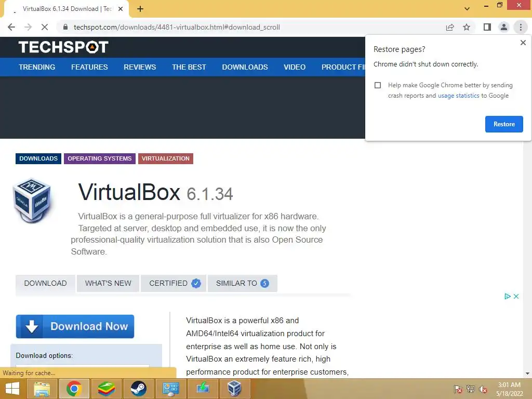Open the FEATURES menu
Image resolution: width=532 pixels, height=399 pixels.
(x=89, y=67)
